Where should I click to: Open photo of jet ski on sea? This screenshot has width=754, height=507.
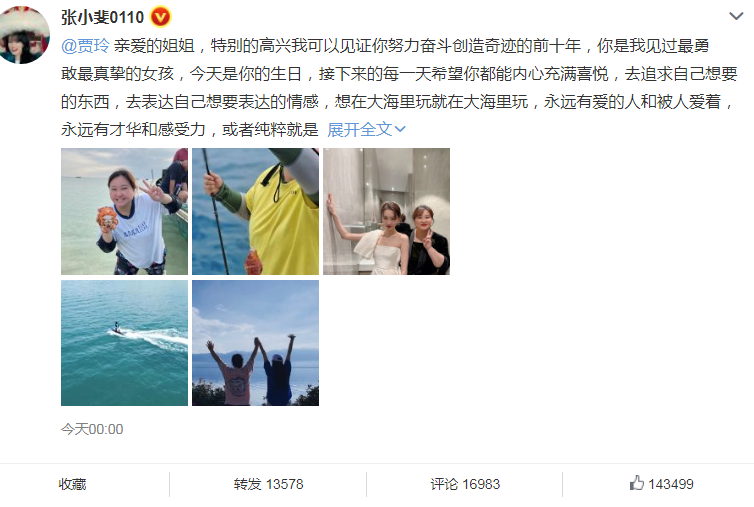point(125,343)
